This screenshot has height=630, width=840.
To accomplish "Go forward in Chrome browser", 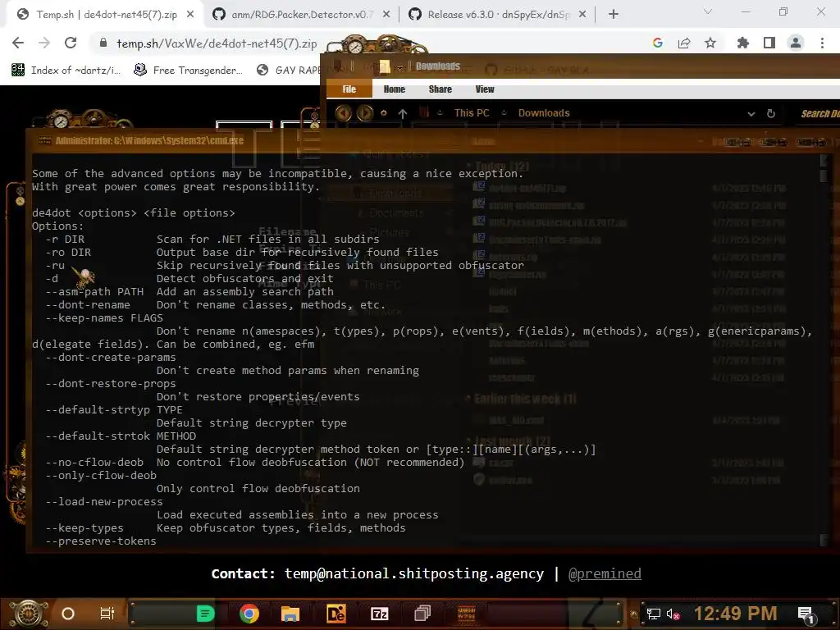I will click(44, 43).
